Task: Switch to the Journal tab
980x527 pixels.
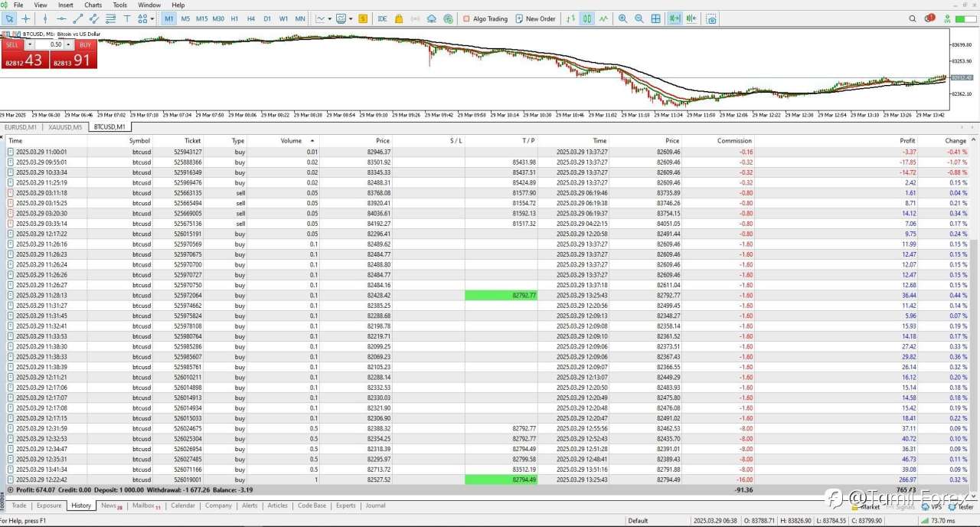Action: click(375, 506)
